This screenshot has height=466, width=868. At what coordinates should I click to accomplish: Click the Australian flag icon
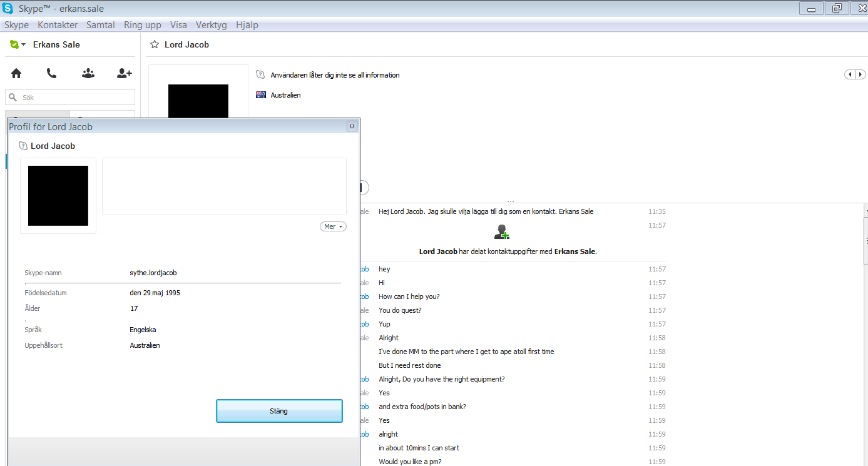(261, 95)
